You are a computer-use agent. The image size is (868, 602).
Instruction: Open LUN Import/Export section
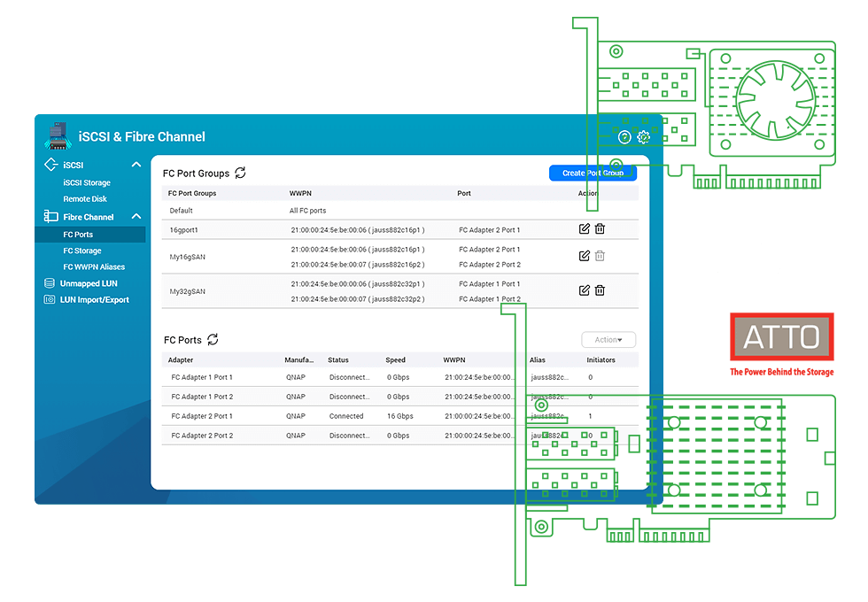pos(94,300)
